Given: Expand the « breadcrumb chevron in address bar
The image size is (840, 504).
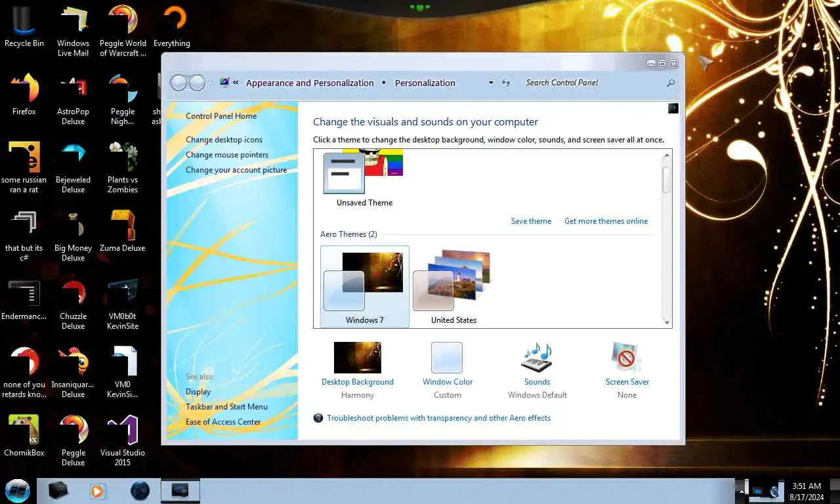Looking at the screenshot, I should 236,83.
